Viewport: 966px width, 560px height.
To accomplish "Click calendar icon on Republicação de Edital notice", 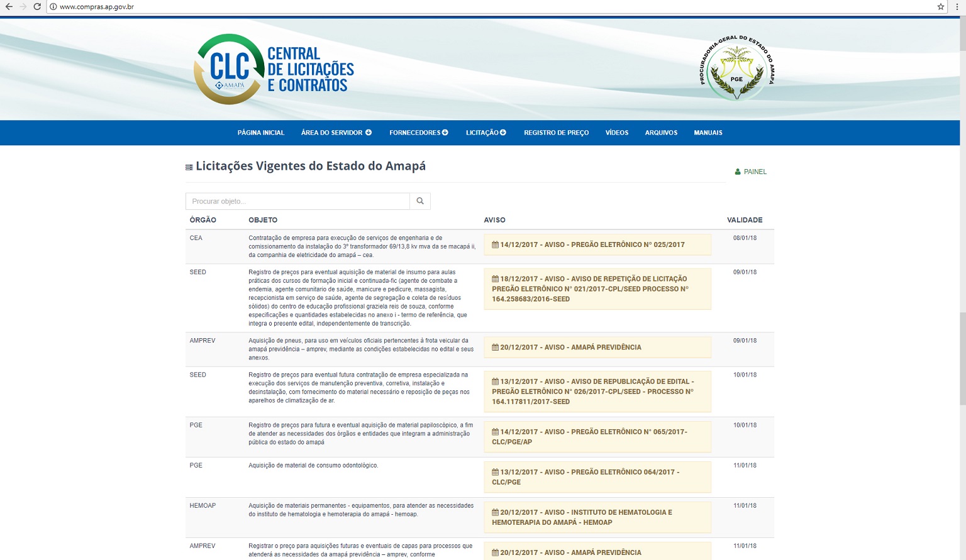I will pos(495,382).
